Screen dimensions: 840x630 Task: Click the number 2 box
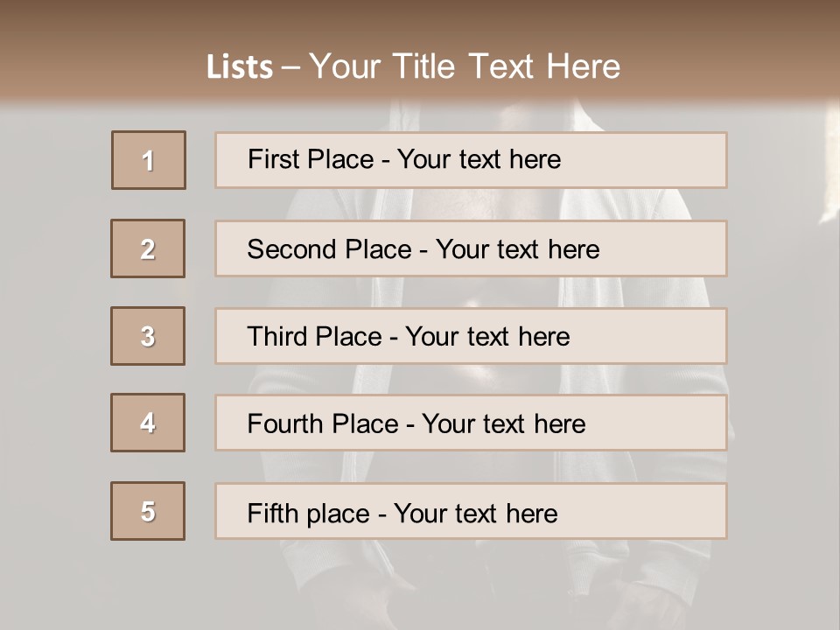148,248
